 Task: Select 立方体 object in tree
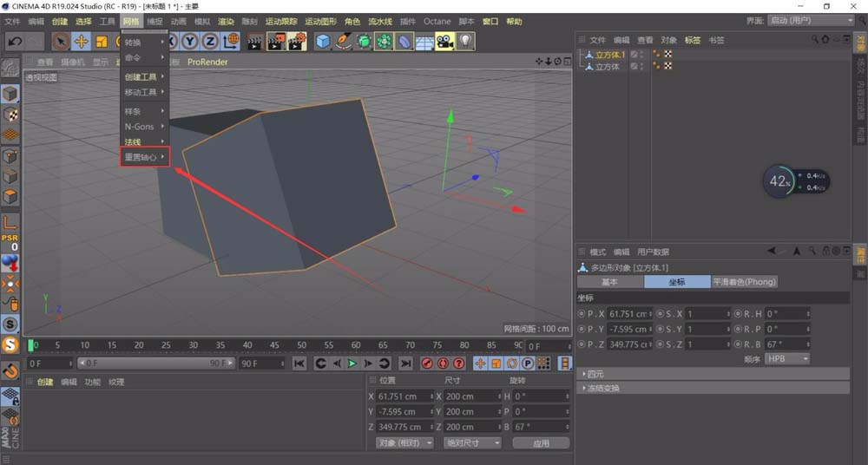point(608,67)
